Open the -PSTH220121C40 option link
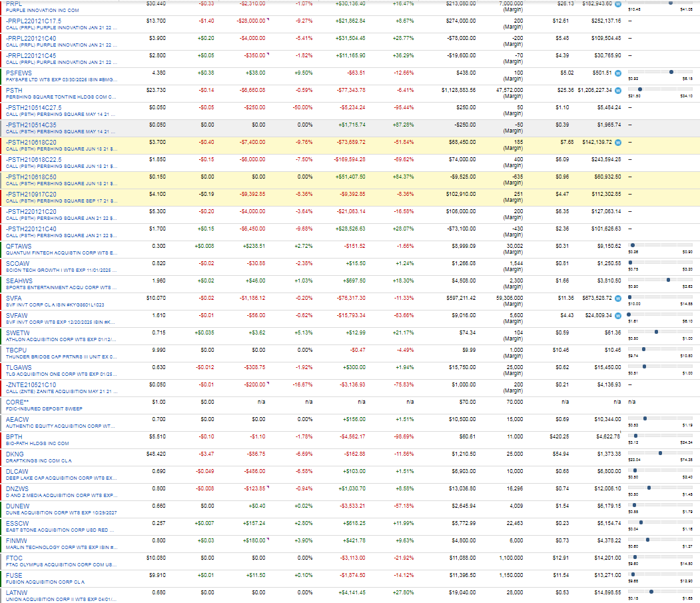 coord(31,229)
